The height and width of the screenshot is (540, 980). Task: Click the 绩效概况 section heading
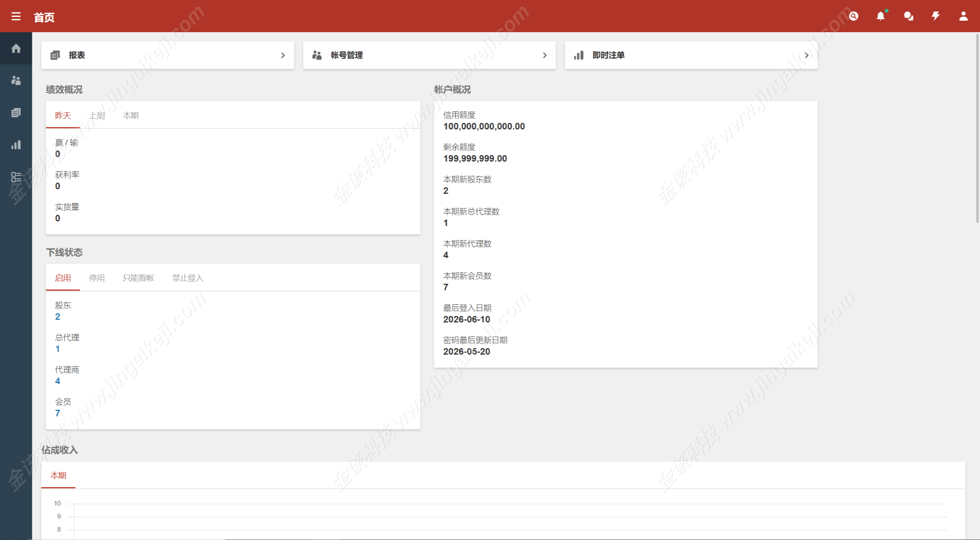pyautogui.click(x=64, y=90)
